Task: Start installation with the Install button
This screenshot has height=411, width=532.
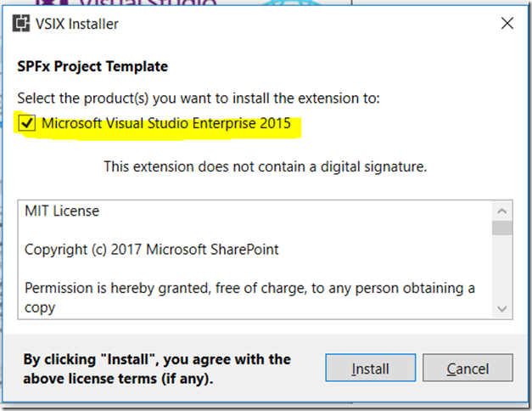Action: (371, 368)
